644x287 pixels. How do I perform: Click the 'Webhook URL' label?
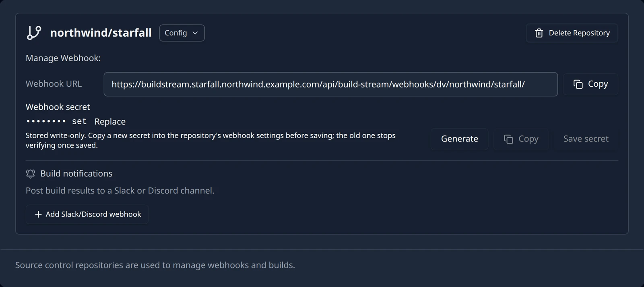click(54, 84)
